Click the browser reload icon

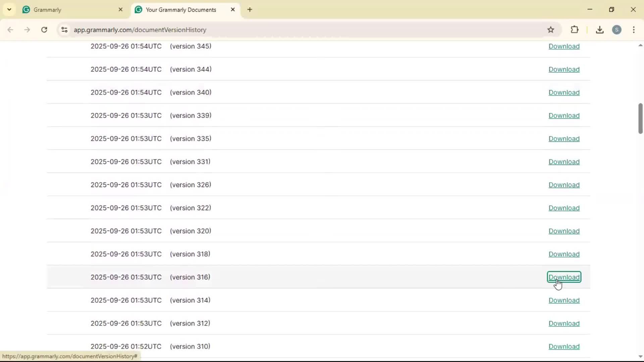(44, 30)
